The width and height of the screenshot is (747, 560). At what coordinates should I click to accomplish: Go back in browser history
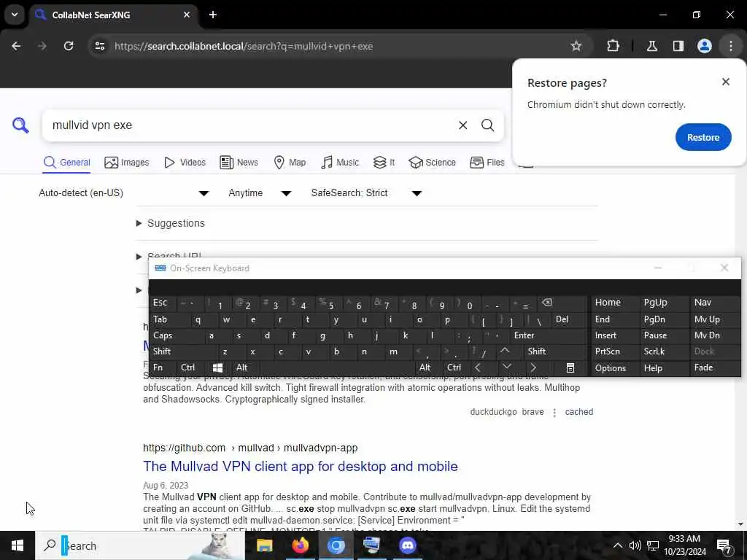click(16, 46)
